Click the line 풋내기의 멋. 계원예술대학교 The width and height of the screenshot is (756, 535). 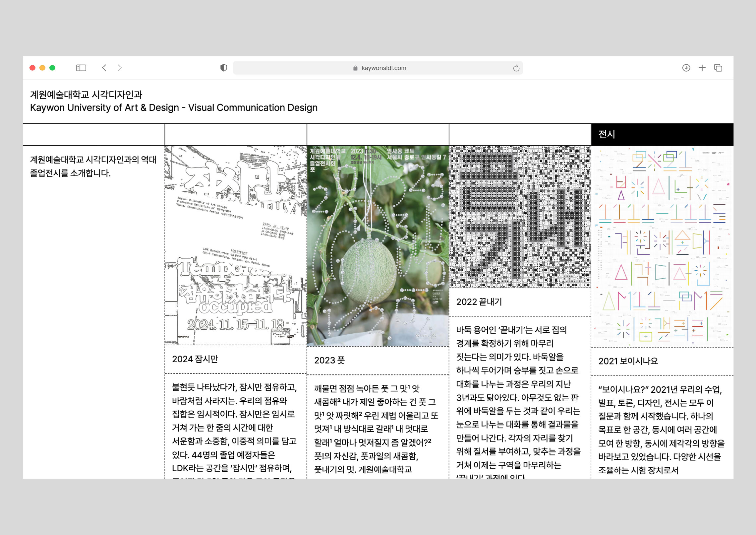pyautogui.click(x=363, y=470)
